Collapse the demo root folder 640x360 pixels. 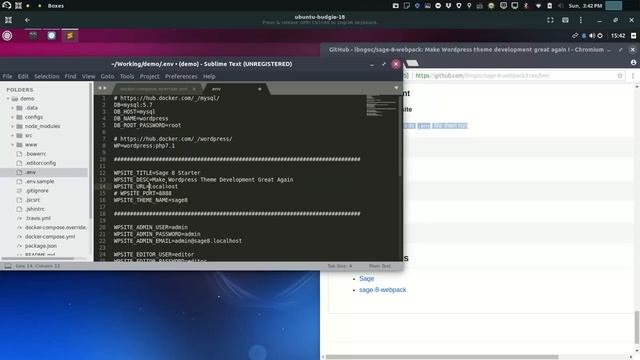pyautogui.click(x=8, y=99)
